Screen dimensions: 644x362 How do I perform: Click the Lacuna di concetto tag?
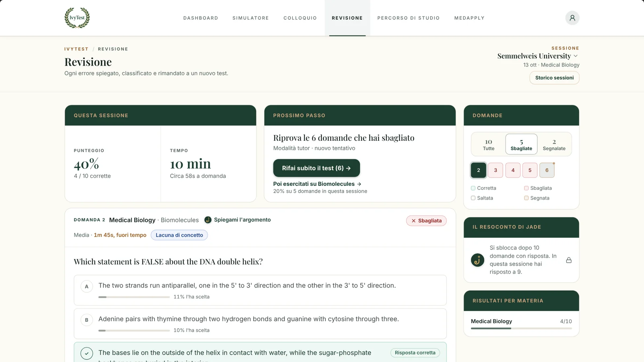(179, 235)
